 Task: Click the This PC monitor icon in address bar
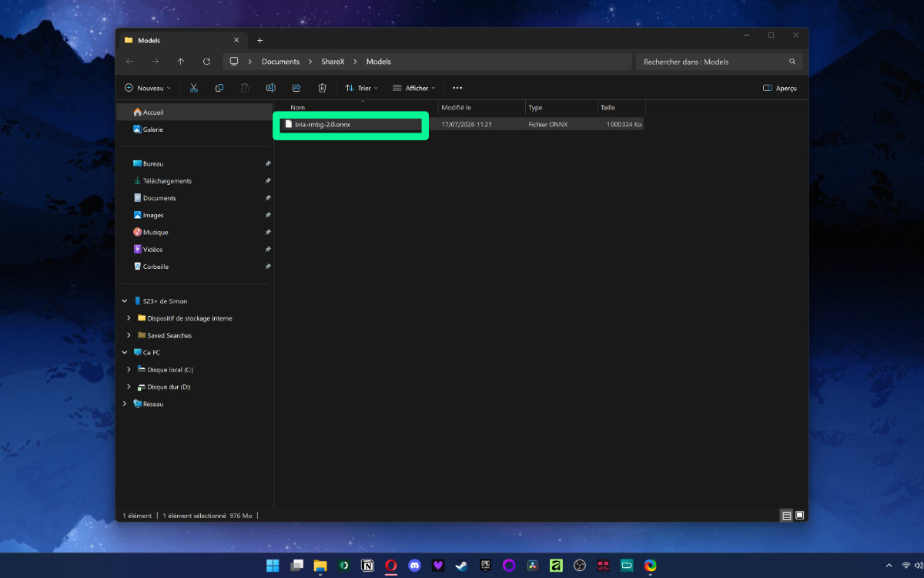pyautogui.click(x=234, y=62)
